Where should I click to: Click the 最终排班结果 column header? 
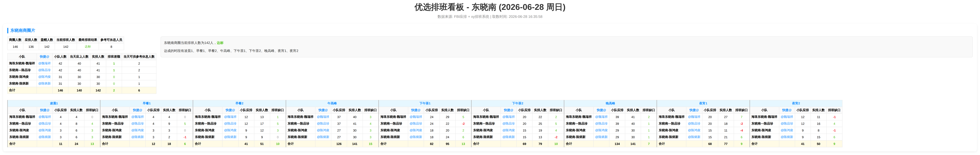pyautogui.click(x=88, y=40)
